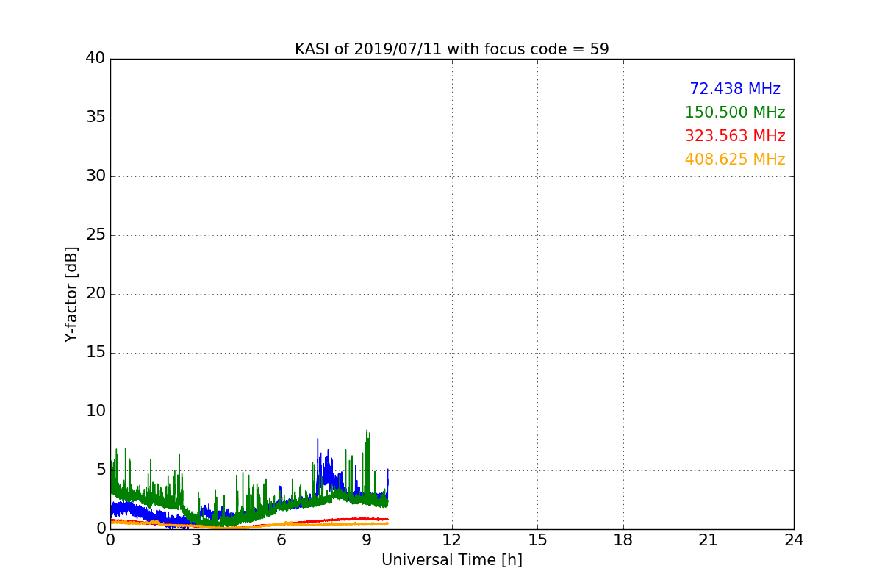The height and width of the screenshot is (588, 882).
Task: Click the y-axis tick value 35
Action: (x=96, y=118)
